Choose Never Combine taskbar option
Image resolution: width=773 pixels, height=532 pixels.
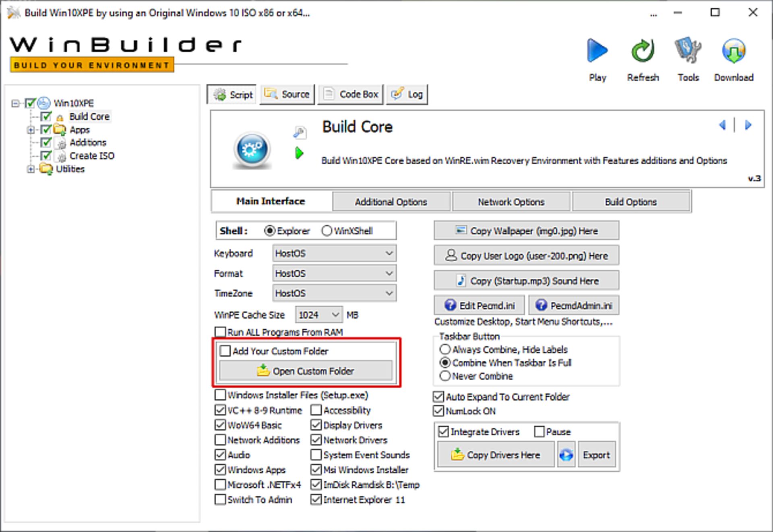(445, 376)
